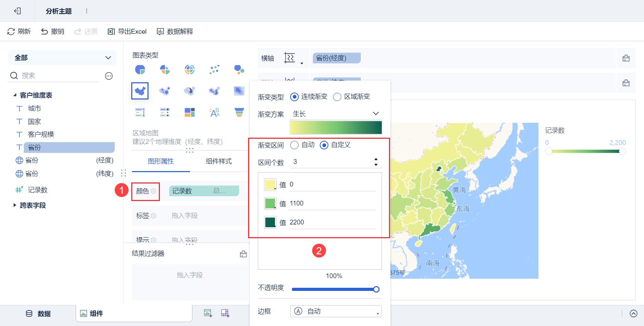Choose the word cloud chart icon
This screenshot has width=644, height=326.
214,112
